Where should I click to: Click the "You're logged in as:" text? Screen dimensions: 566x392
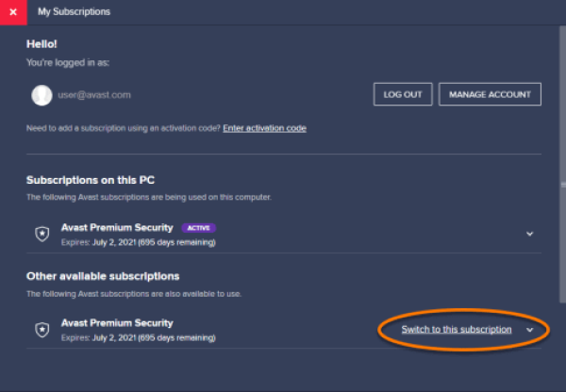[x=68, y=63]
